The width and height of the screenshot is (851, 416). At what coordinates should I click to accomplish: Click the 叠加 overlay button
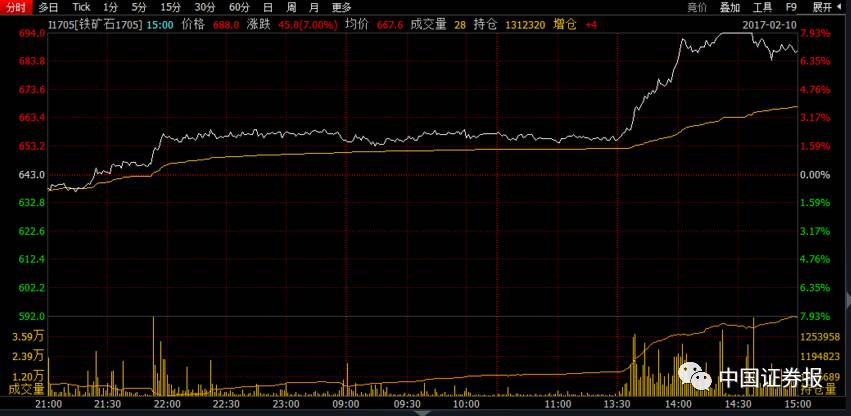coord(730,7)
